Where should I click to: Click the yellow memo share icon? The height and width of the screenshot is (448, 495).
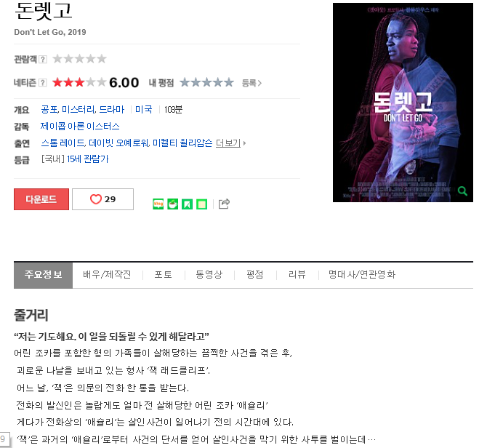pyautogui.click(x=202, y=204)
